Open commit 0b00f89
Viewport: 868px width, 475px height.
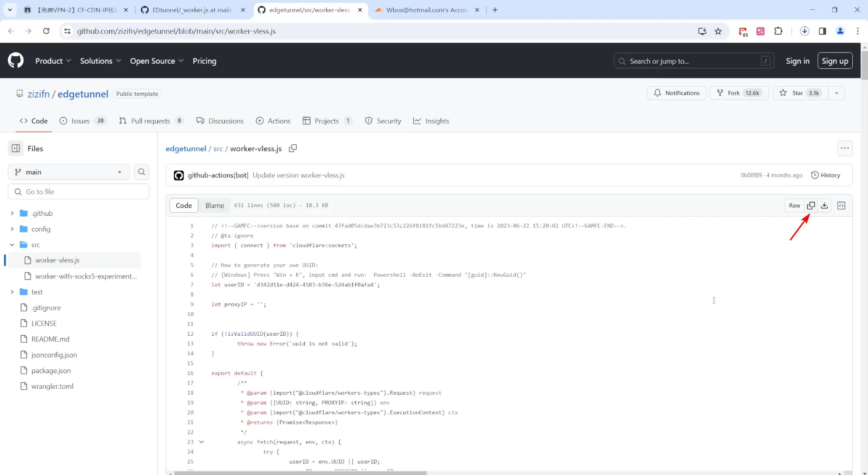pyautogui.click(x=751, y=175)
